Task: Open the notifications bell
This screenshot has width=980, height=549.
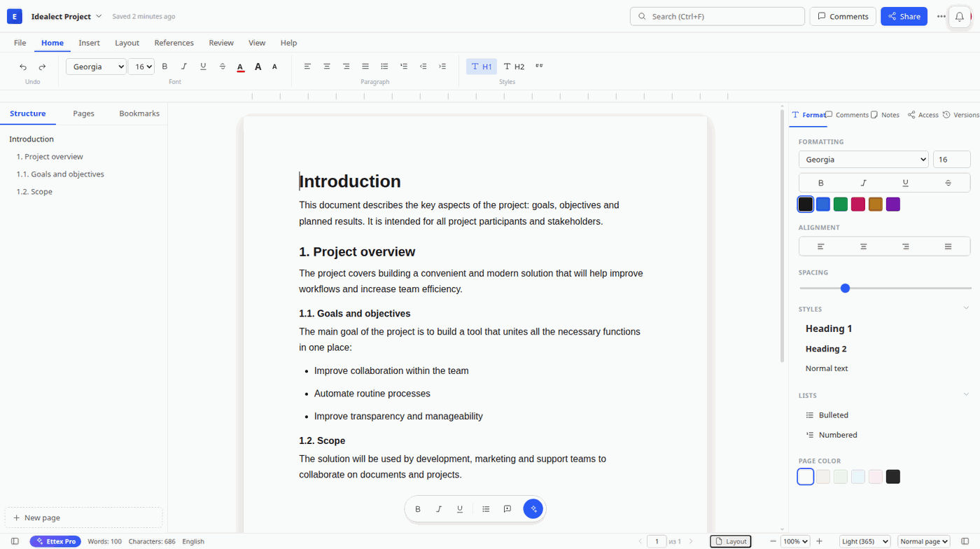Action: 960,17
